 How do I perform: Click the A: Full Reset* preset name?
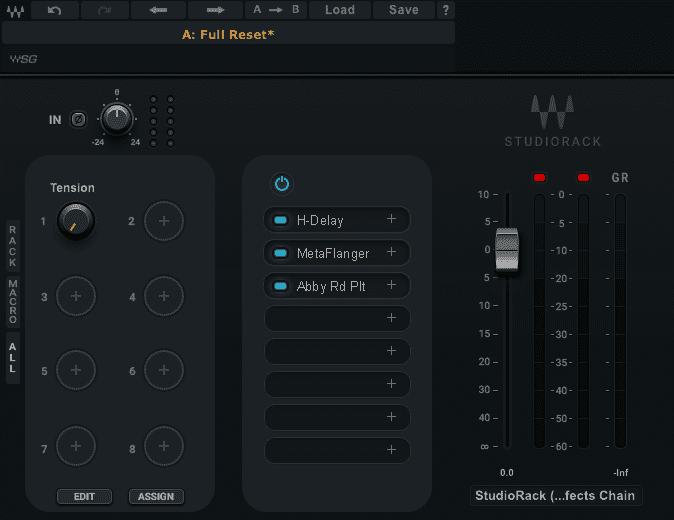(x=228, y=34)
